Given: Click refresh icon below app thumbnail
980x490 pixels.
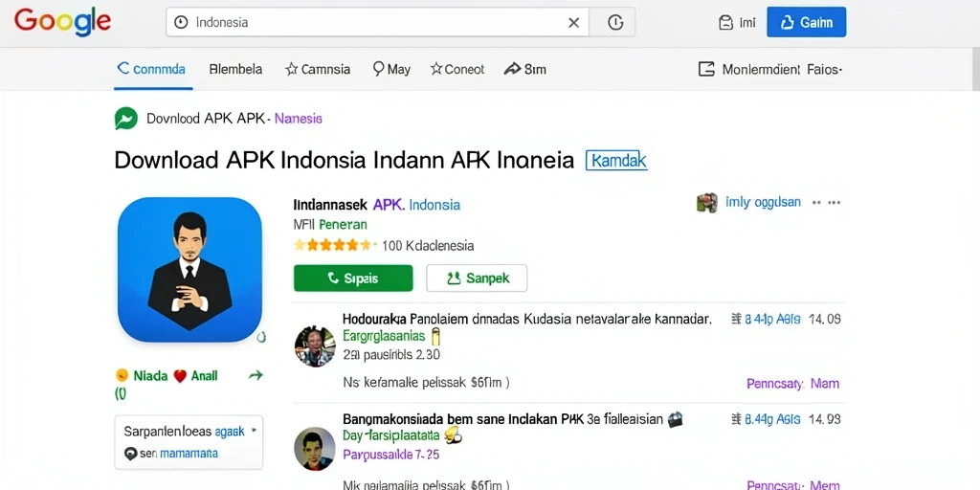Looking at the screenshot, I should pyautogui.click(x=261, y=338).
